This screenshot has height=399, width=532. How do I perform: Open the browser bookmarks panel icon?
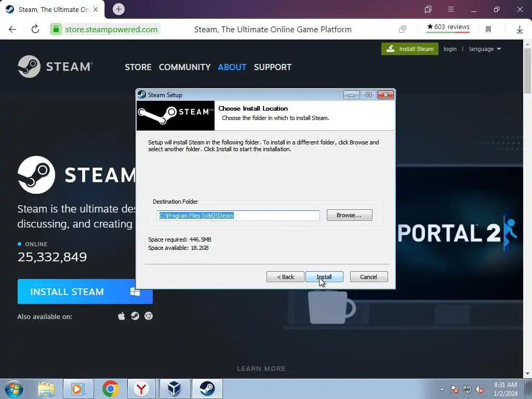point(428,9)
